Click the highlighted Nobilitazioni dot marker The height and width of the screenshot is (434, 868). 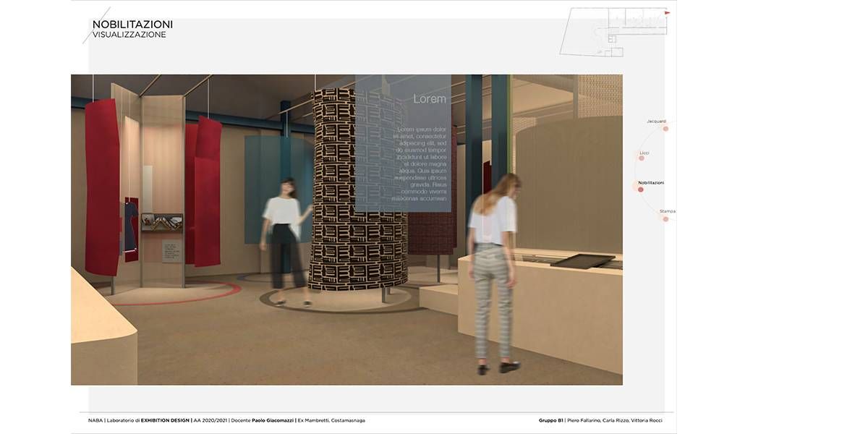tap(640, 190)
